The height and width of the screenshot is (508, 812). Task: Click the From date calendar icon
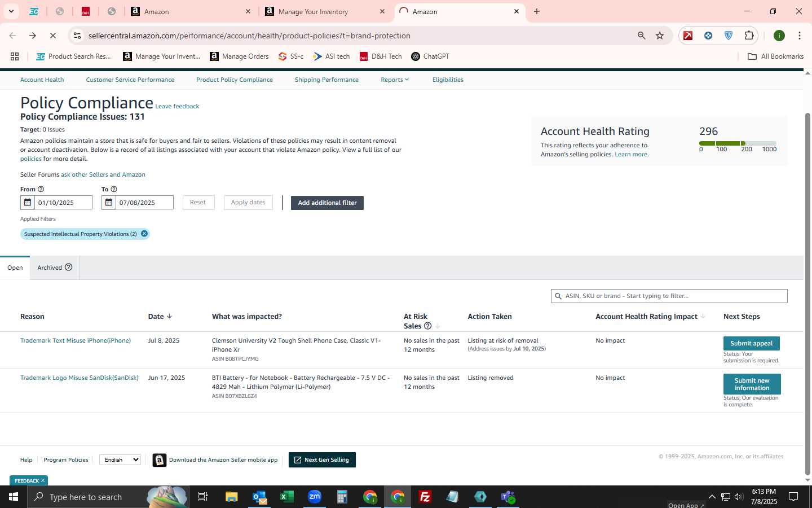pyautogui.click(x=27, y=203)
